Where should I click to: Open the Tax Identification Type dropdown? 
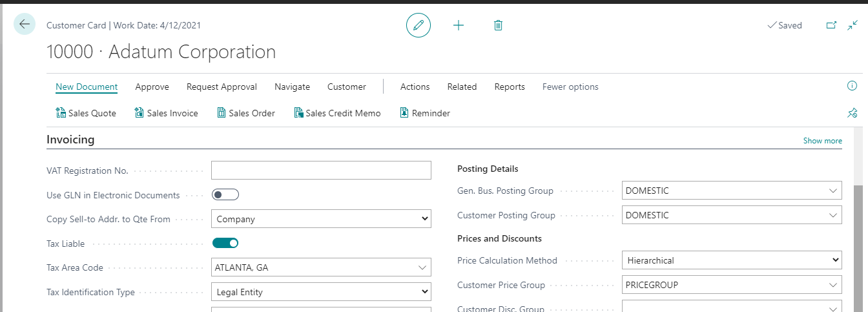tap(321, 292)
